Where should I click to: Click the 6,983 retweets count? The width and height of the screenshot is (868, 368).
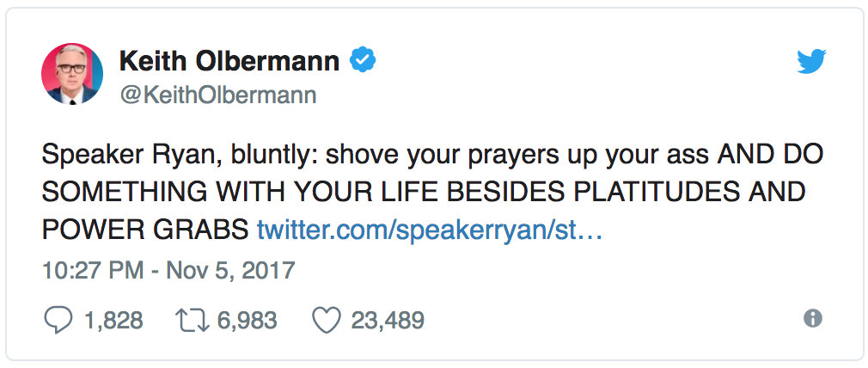pos(247,321)
